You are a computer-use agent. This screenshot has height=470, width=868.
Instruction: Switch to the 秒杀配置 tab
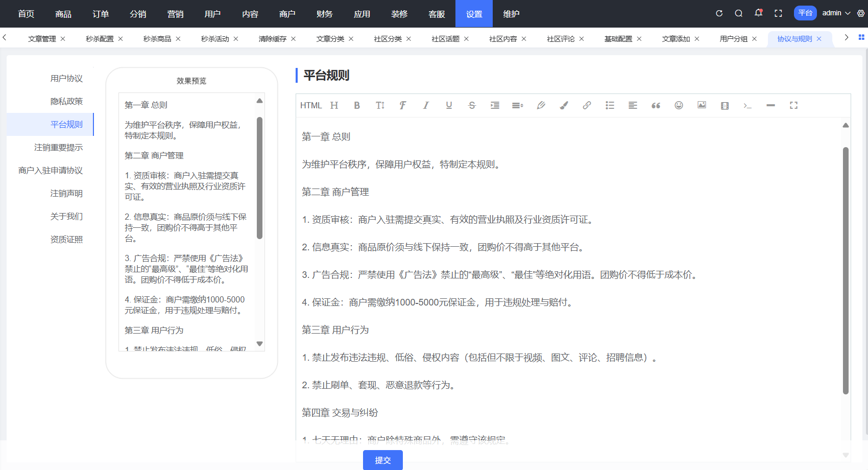(x=100, y=39)
